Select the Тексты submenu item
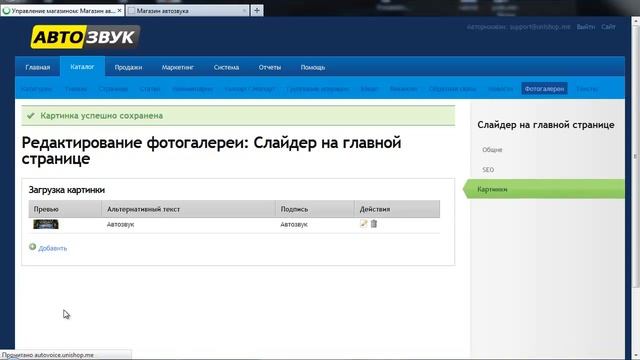This screenshot has height=360, width=640. [x=587, y=89]
